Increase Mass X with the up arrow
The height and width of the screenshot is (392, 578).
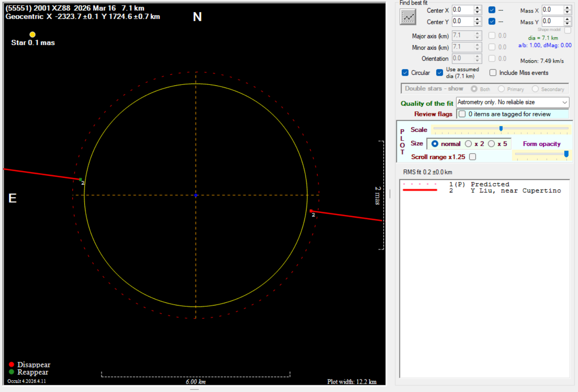pyautogui.click(x=567, y=8)
